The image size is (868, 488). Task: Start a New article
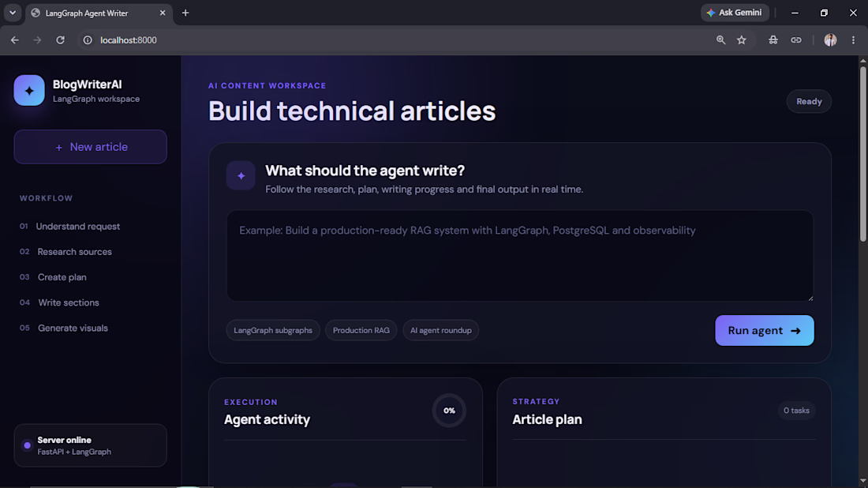90,147
